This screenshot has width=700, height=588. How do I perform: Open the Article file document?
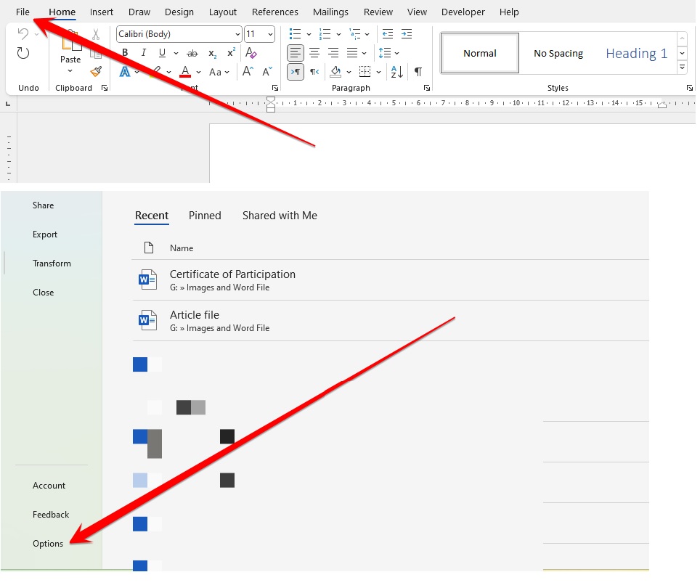click(x=390, y=321)
